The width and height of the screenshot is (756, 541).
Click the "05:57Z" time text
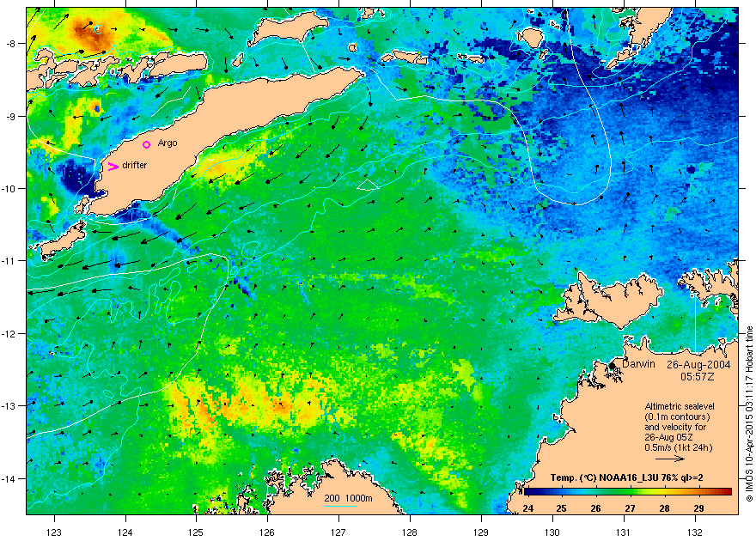tap(698, 377)
